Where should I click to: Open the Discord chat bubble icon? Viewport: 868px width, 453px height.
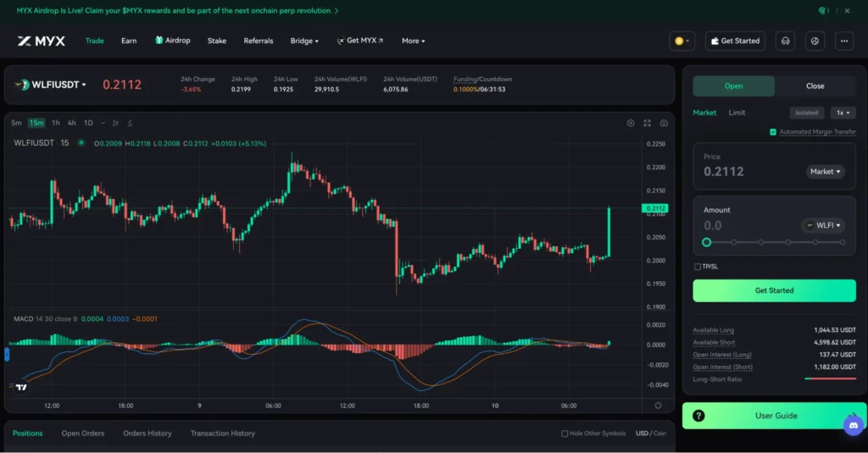(854, 423)
